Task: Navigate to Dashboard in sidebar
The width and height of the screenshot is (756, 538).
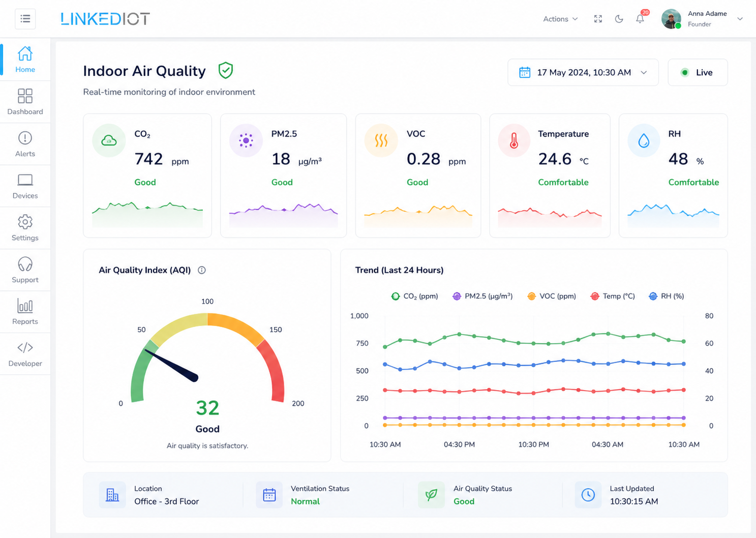Action: pyautogui.click(x=25, y=102)
